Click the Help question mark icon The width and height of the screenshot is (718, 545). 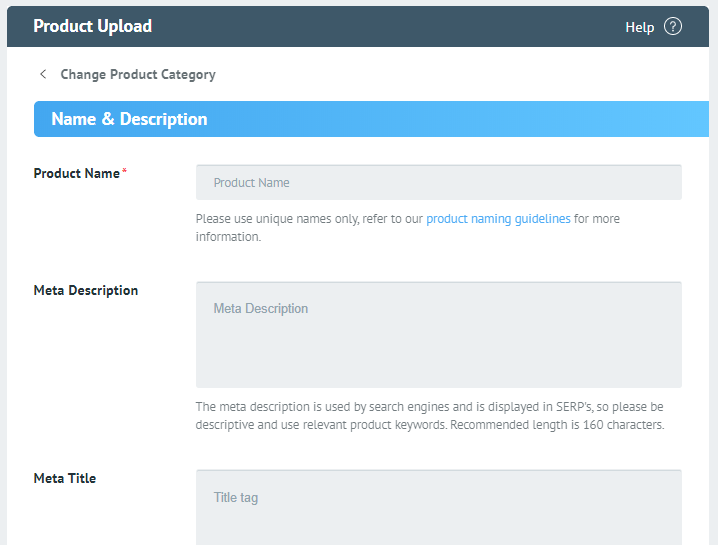coord(673,27)
